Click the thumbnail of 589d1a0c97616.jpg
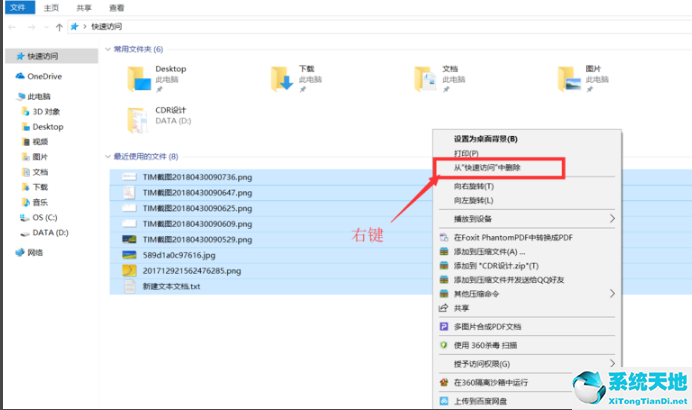This screenshot has width=692, height=410. coord(129,255)
